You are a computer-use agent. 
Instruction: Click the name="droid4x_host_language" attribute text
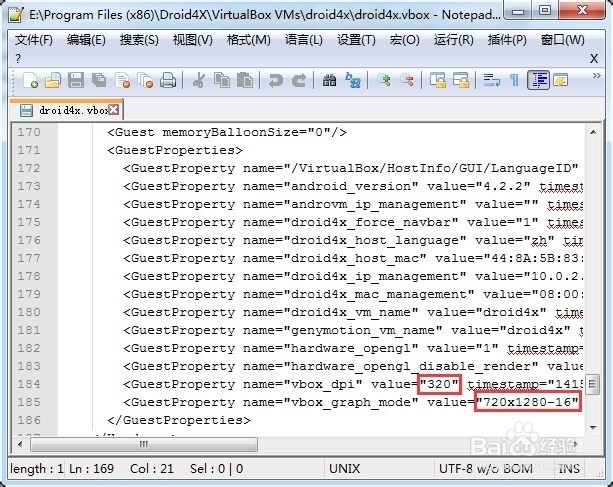[355, 240]
